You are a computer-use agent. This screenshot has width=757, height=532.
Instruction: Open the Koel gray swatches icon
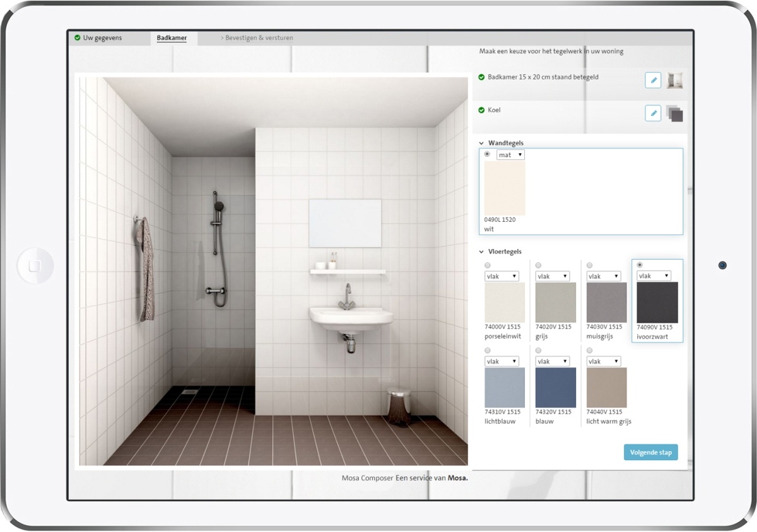pos(674,113)
